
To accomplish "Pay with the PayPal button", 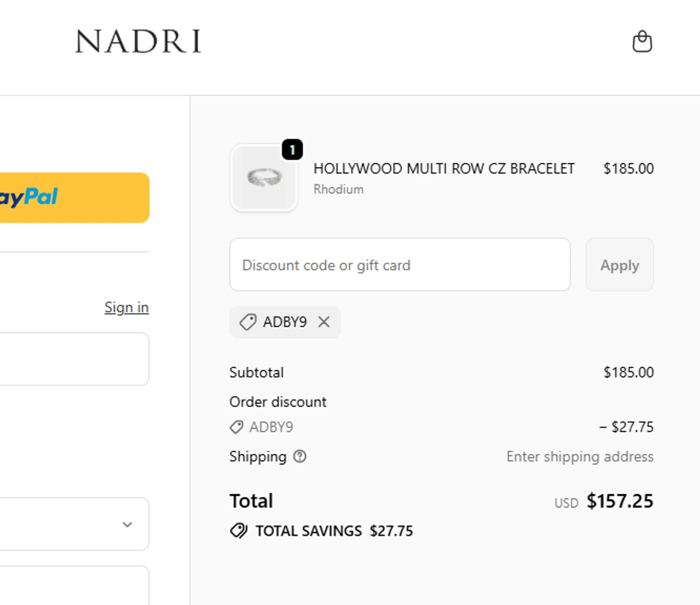I will [75, 197].
